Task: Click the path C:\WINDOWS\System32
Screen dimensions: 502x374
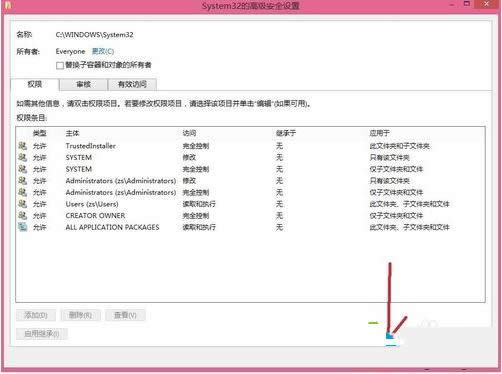Action: point(94,35)
